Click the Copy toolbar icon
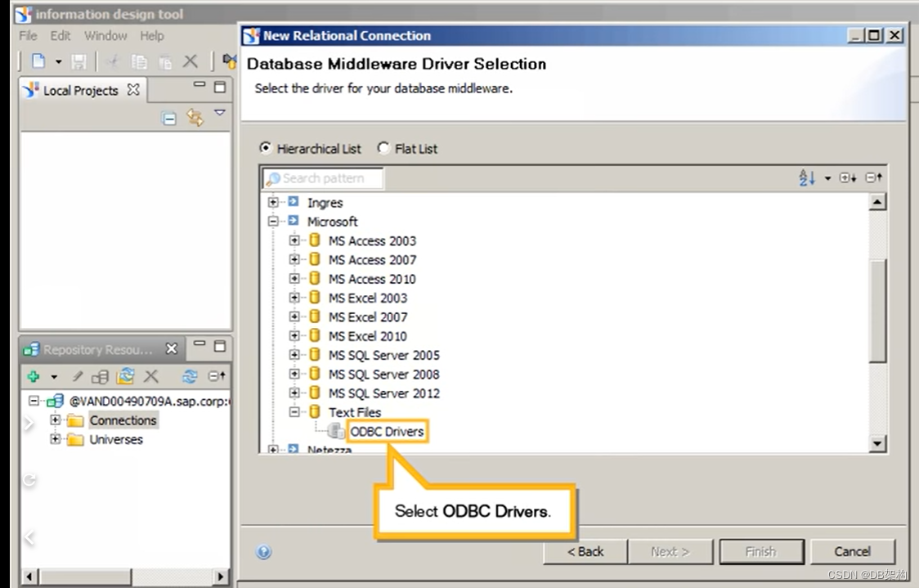 pyautogui.click(x=139, y=61)
